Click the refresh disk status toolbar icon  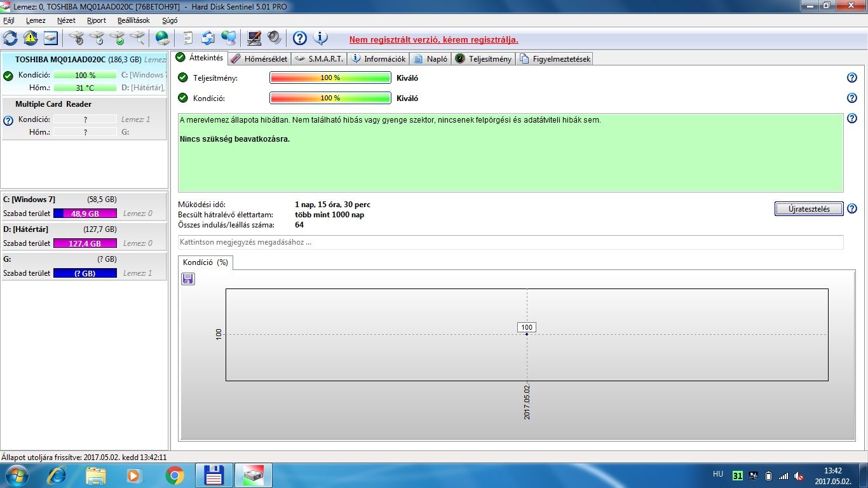pos(10,38)
